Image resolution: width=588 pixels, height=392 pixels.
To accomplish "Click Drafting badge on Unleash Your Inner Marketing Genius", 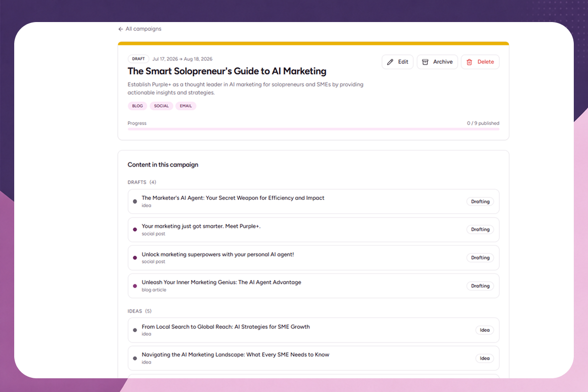I will tap(480, 286).
